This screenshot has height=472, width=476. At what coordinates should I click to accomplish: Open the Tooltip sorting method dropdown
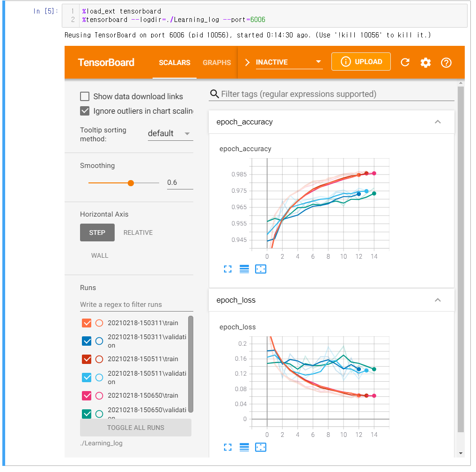[170, 133]
